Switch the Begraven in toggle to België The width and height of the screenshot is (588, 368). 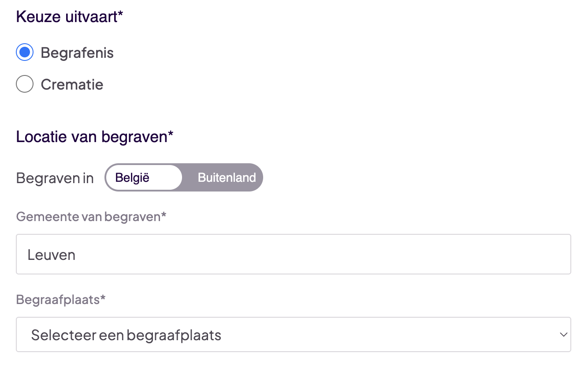point(143,177)
